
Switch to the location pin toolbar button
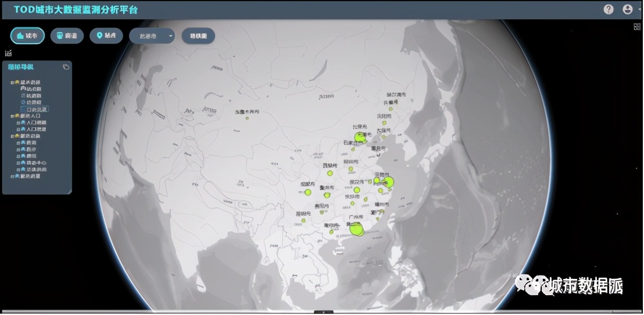pyautogui.click(x=106, y=35)
